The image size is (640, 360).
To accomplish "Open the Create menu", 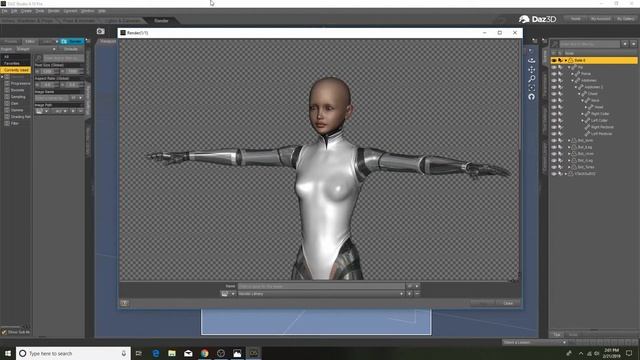I will click(26, 11).
